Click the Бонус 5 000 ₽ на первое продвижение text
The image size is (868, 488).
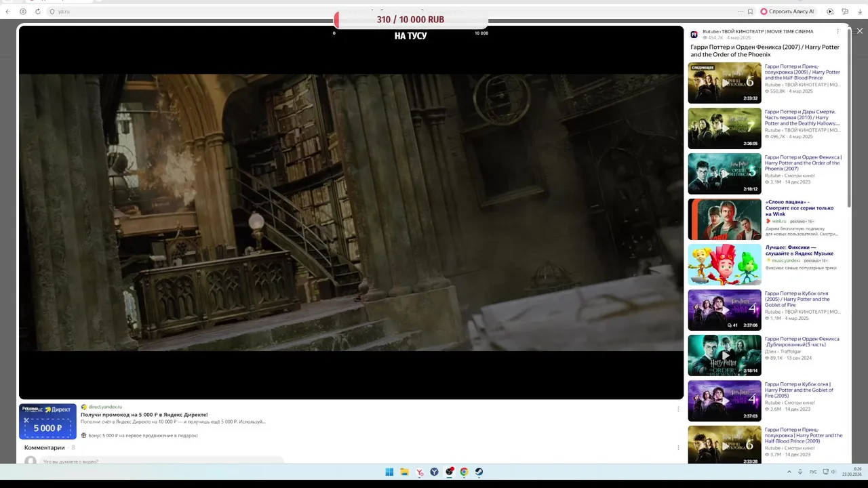pyautogui.click(x=142, y=436)
